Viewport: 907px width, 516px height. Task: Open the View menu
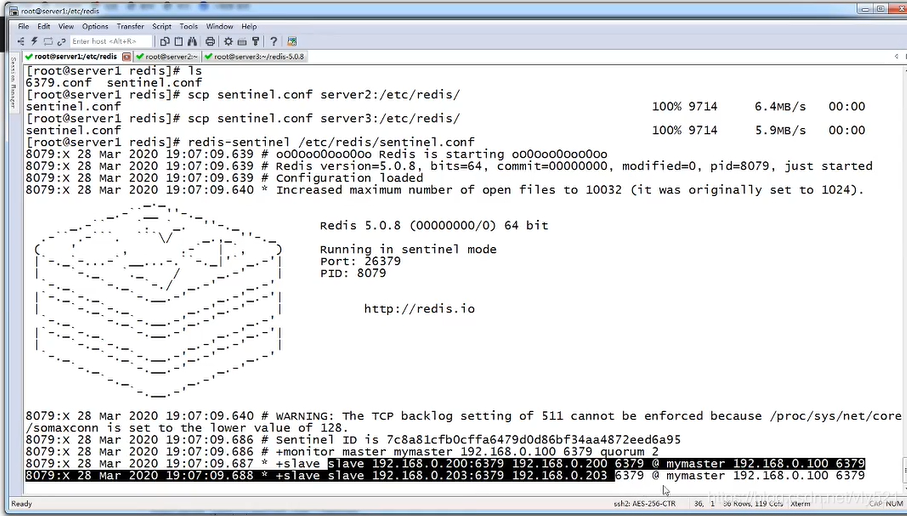coord(66,27)
